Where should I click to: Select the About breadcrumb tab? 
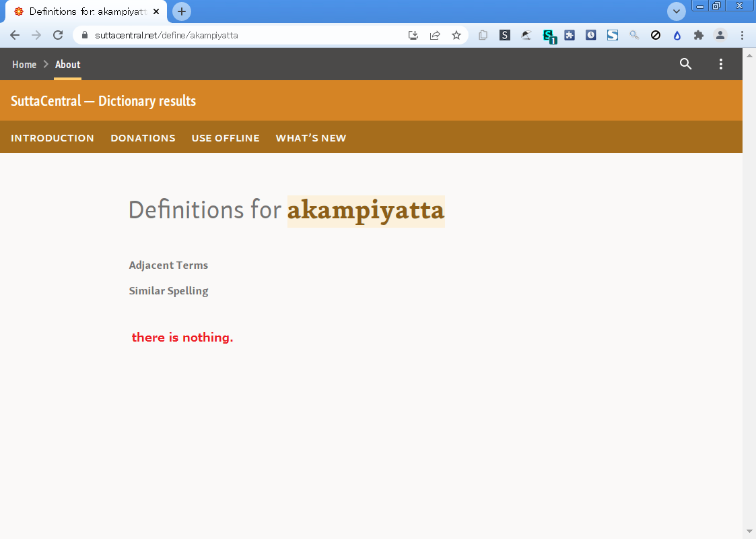point(67,64)
